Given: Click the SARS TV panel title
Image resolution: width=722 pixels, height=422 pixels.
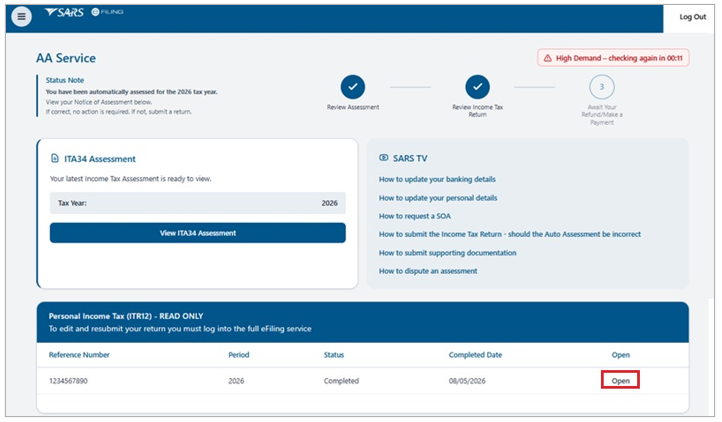Looking at the screenshot, I should pos(410,158).
